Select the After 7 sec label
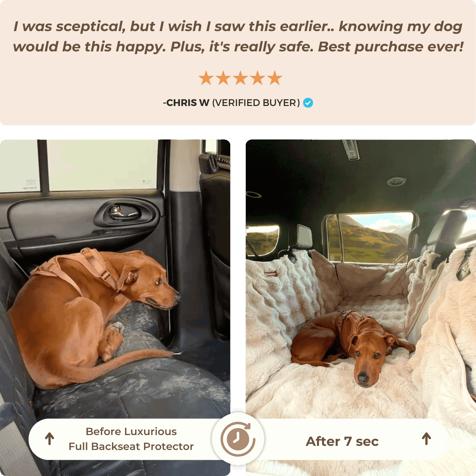Viewport: 476px width, 476px height. (x=342, y=441)
